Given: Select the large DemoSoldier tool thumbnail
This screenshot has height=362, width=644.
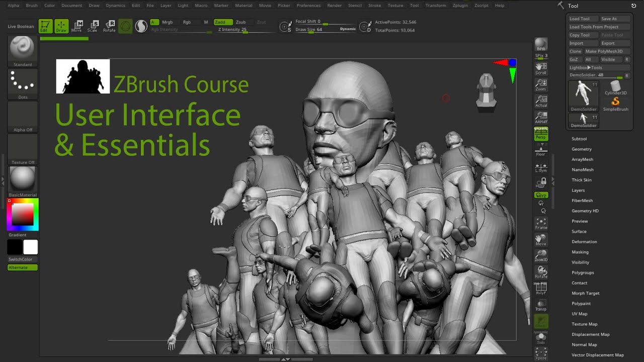Looking at the screenshot, I should [x=583, y=96].
